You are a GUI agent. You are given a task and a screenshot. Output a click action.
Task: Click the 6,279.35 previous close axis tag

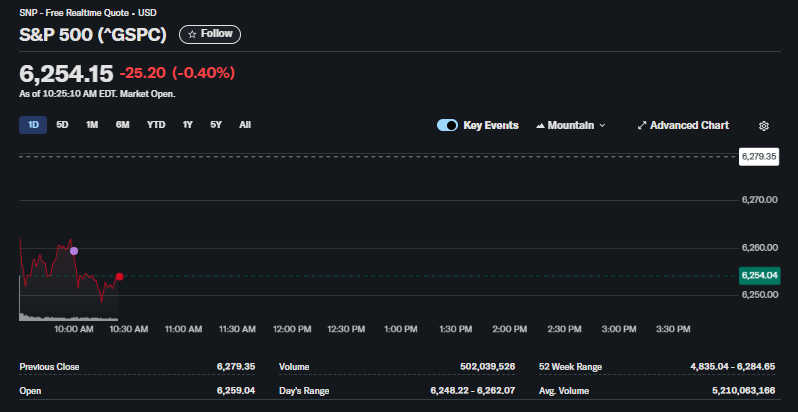click(758, 157)
